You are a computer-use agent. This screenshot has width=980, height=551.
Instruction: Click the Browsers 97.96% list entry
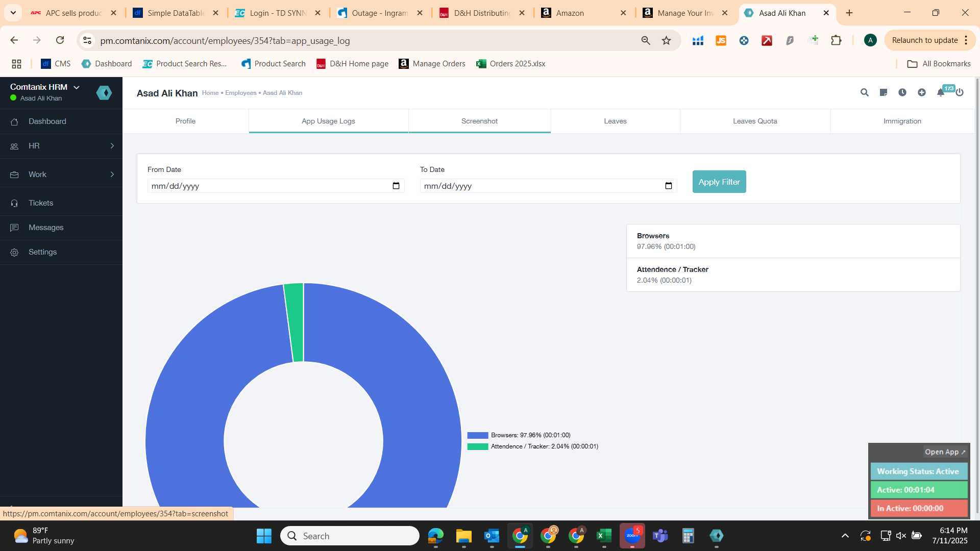(x=793, y=241)
